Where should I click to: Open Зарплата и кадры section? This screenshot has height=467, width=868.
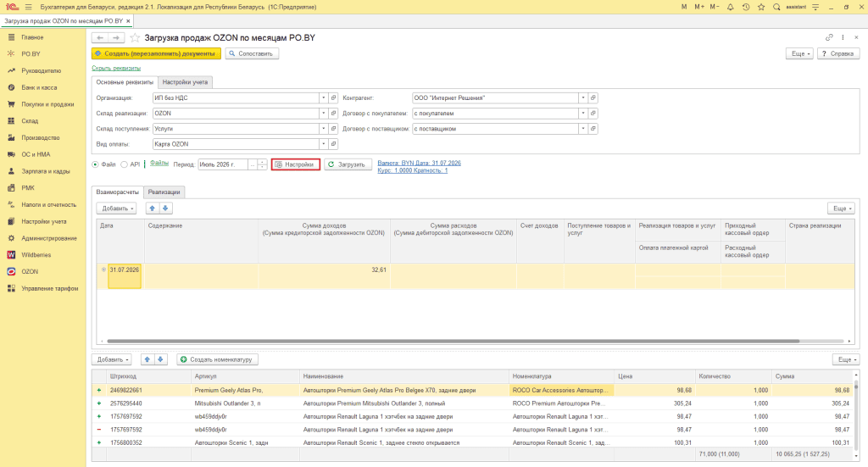(x=46, y=171)
